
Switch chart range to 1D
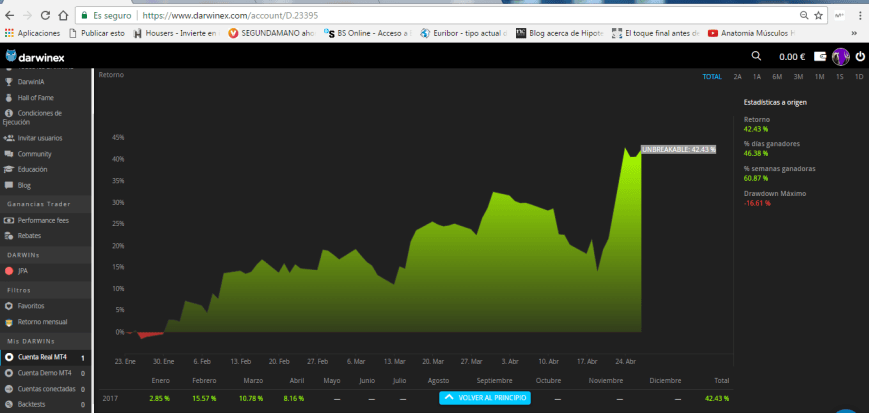pos(858,77)
